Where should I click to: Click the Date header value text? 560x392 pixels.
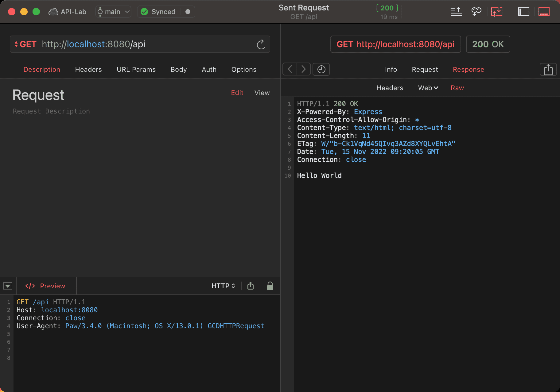(380, 152)
